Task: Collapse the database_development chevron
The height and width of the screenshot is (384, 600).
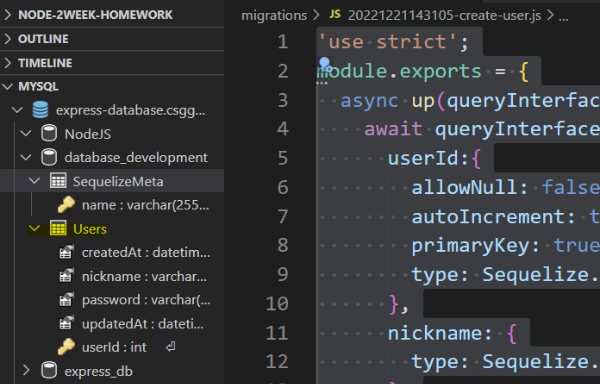Action: [26, 158]
